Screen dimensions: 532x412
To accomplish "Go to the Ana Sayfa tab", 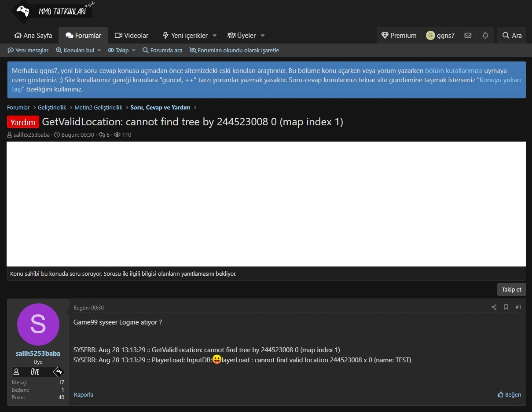I will (x=33, y=36).
